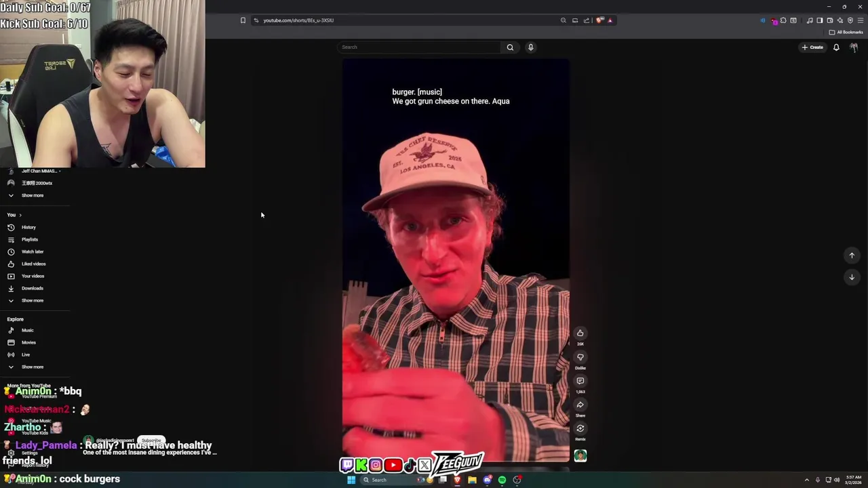Open the Create button menu

812,47
